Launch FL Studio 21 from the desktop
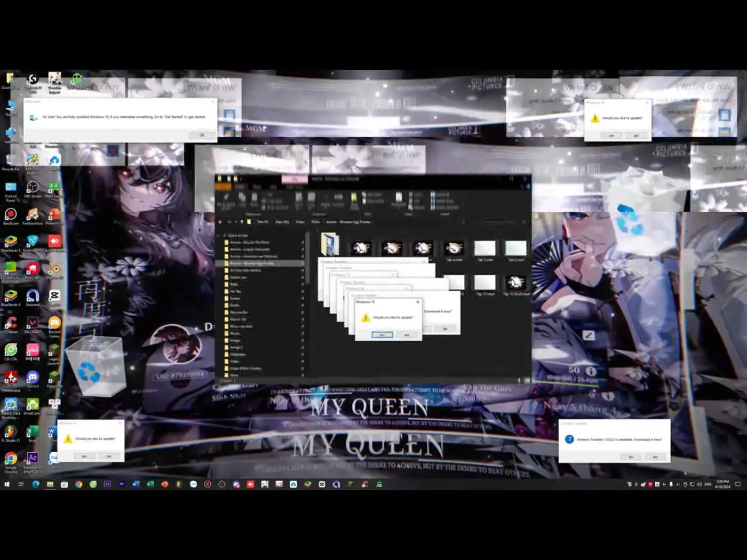 (x=11, y=434)
